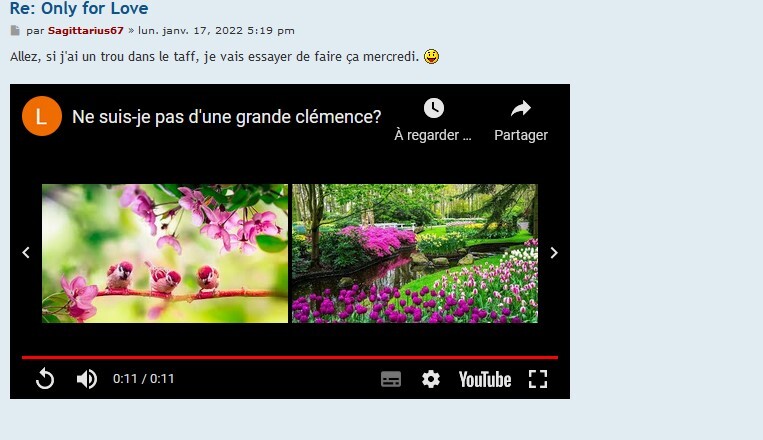Open the video settings gear

[431, 379]
